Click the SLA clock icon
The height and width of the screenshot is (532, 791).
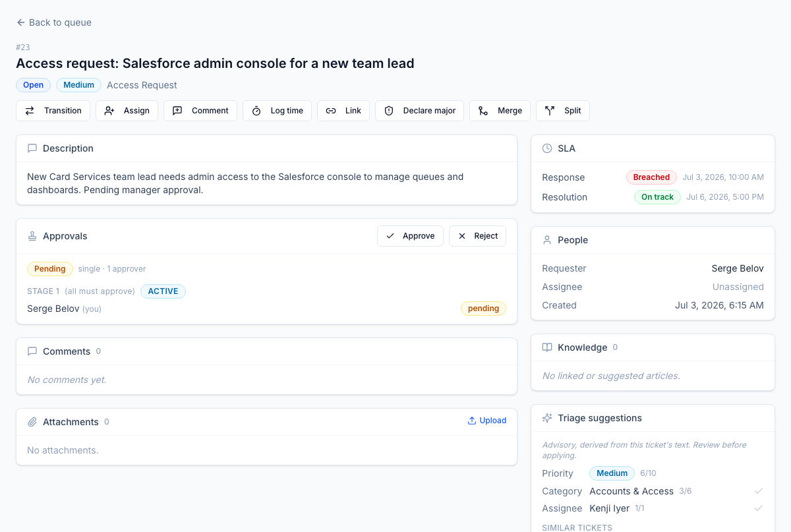click(547, 148)
